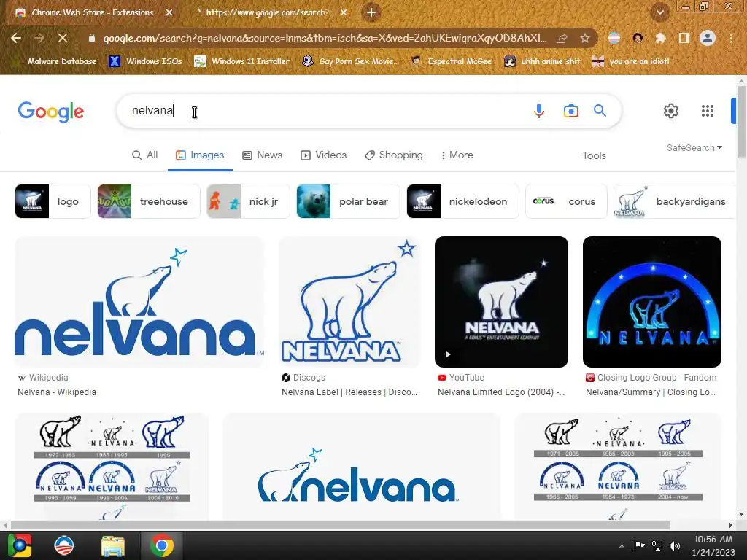Filter images by 'polar bear' chip

348,201
